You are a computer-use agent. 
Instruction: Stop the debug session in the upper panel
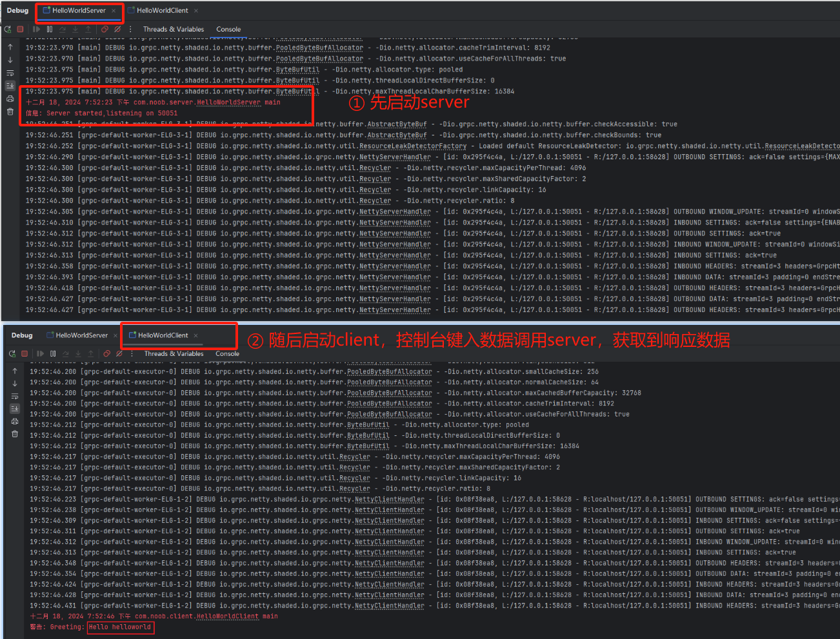pos(20,29)
